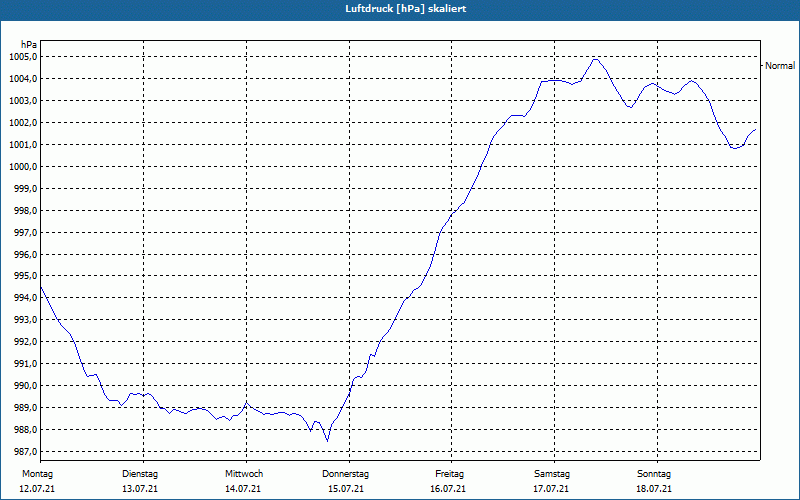The height and width of the screenshot is (500, 800).
Task: Click the "Mittwoch" day label
Action: pyautogui.click(x=244, y=474)
